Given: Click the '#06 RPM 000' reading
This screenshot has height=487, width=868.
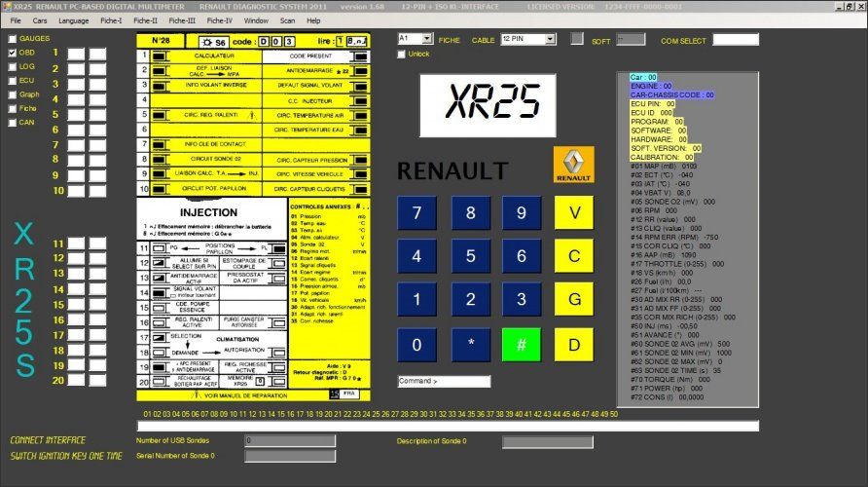Looking at the screenshot, I should 654,210.
